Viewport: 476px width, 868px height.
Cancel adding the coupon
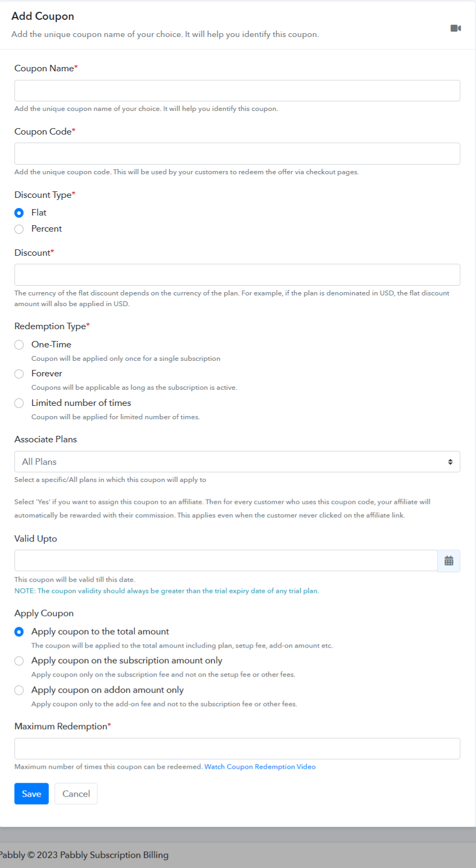click(x=76, y=793)
